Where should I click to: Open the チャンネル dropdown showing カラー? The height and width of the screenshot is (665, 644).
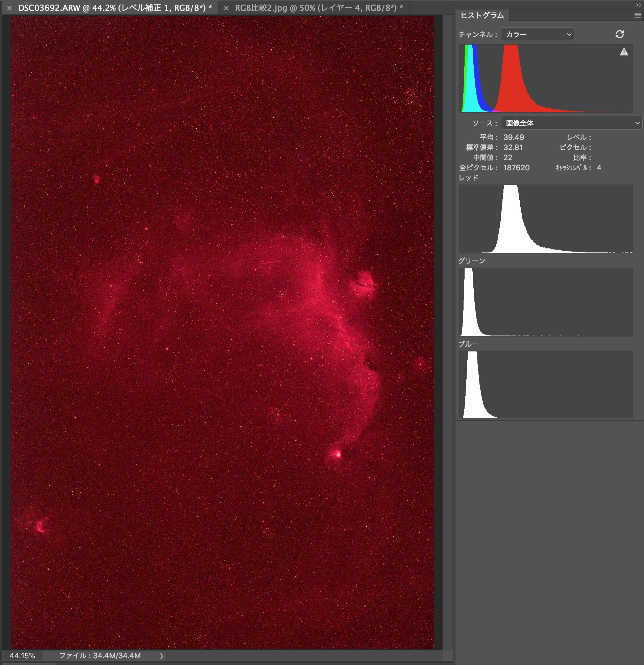[x=537, y=34]
